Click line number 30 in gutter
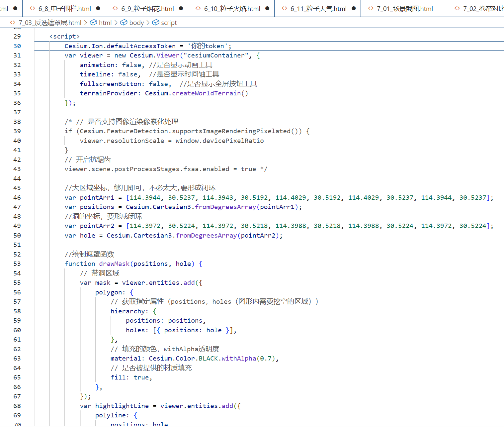Image resolution: width=504 pixels, height=427 pixels. tap(17, 46)
